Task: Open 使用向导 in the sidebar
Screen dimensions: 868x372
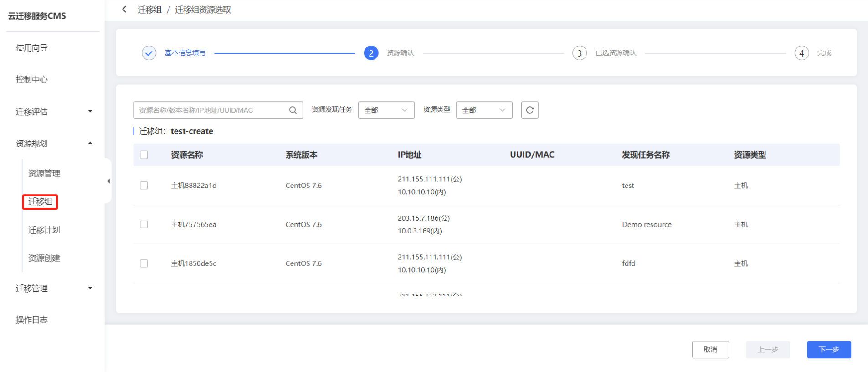Action: tap(32, 48)
